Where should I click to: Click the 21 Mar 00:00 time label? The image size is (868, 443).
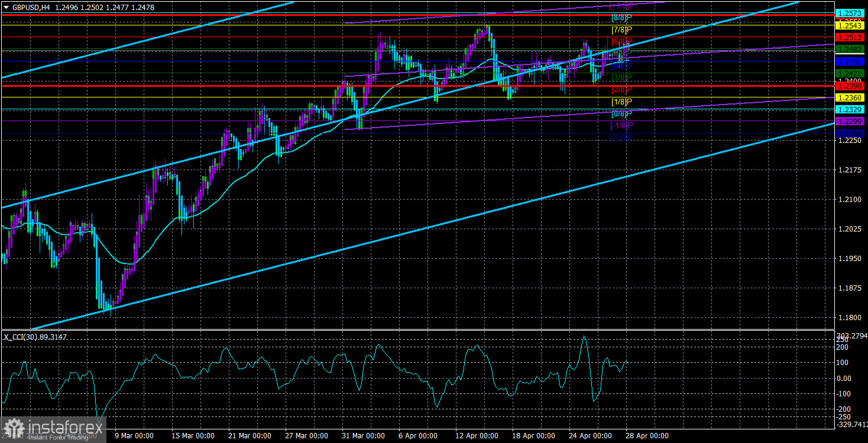click(250, 436)
